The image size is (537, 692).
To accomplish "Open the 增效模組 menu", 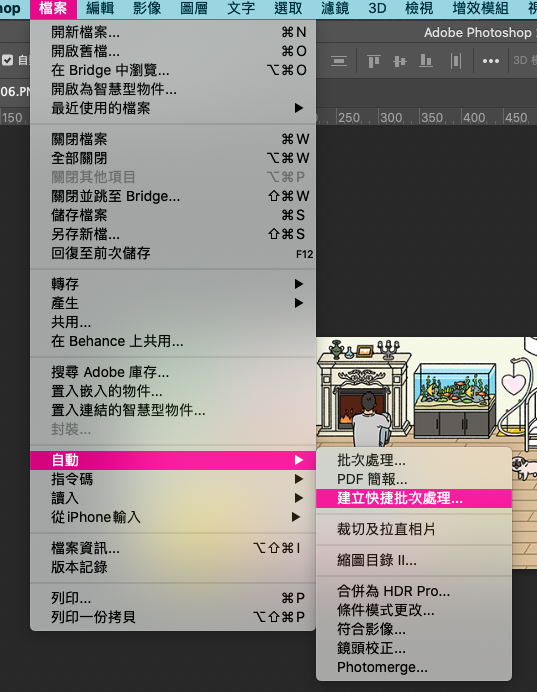I will tap(481, 8).
